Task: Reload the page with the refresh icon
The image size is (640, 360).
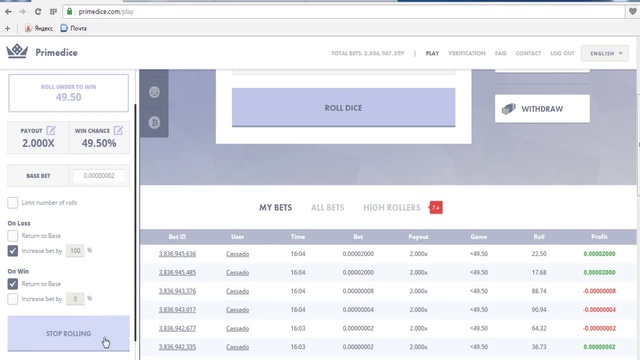Action: (x=38, y=11)
